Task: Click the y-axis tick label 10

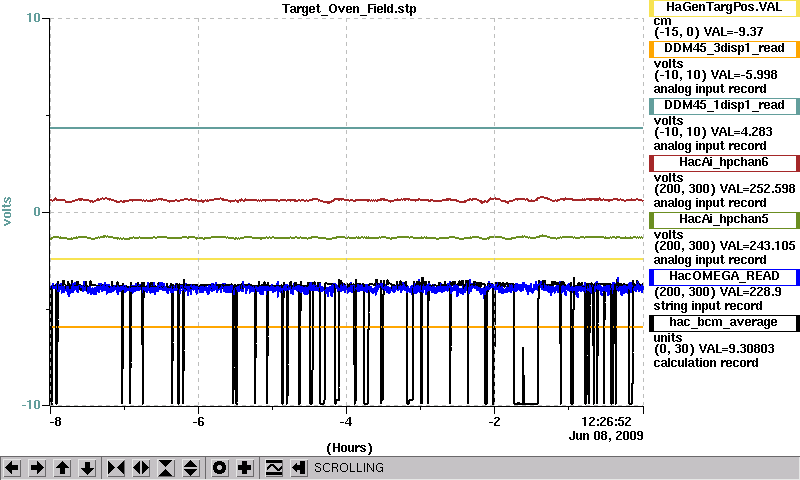Action: pyautogui.click(x=33, y=18)
